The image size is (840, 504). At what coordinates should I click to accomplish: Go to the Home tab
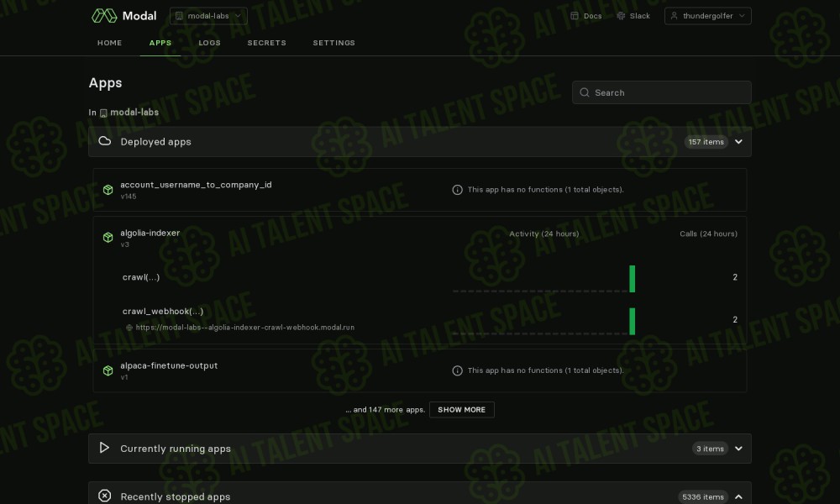(x=110, y=43)
